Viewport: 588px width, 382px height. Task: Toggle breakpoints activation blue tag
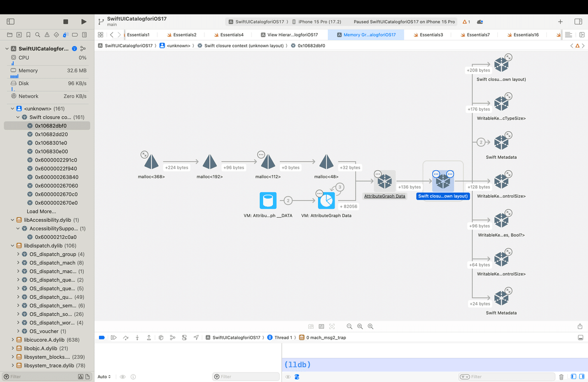[x=102, y=337]
